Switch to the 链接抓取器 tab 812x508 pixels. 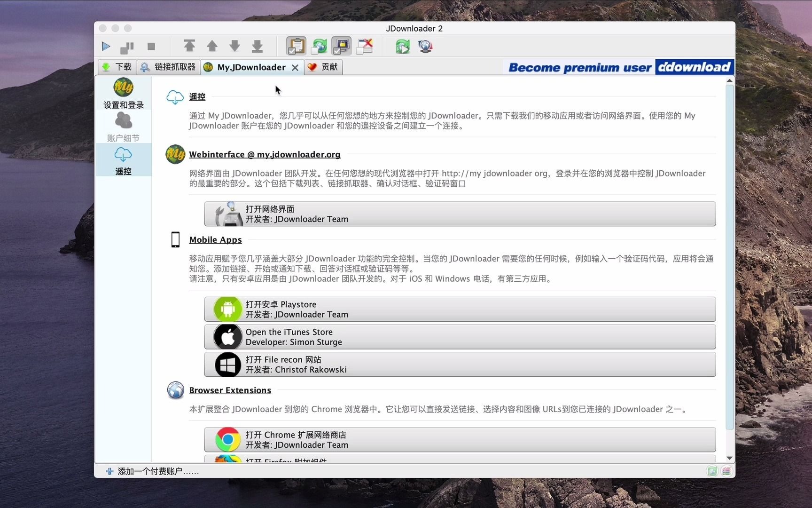point(169,67)
